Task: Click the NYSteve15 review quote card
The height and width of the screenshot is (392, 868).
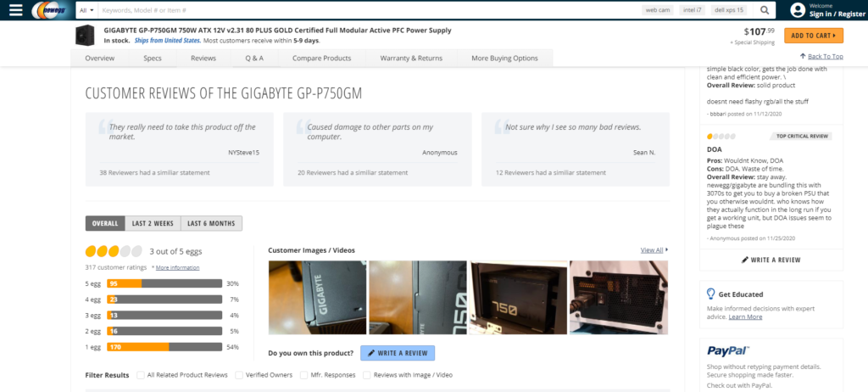Action: 180,149
